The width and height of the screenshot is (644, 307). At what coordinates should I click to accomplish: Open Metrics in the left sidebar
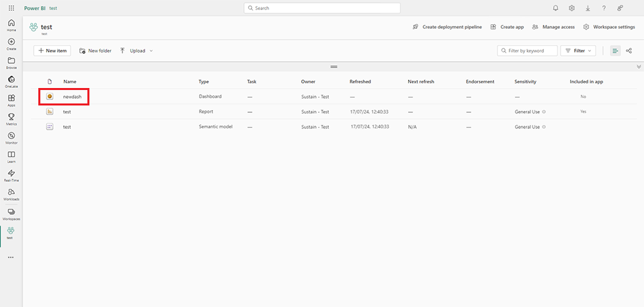[x=11, y=119]
